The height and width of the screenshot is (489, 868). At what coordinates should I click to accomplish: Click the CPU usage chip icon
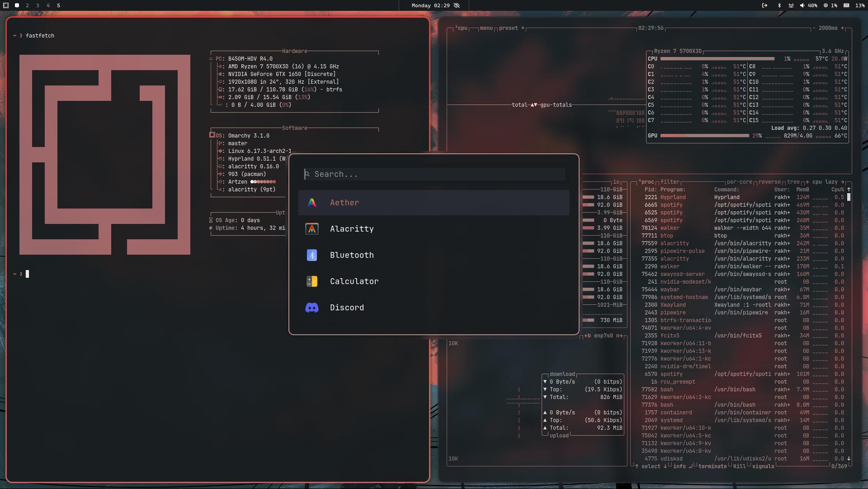coord(826,5)
